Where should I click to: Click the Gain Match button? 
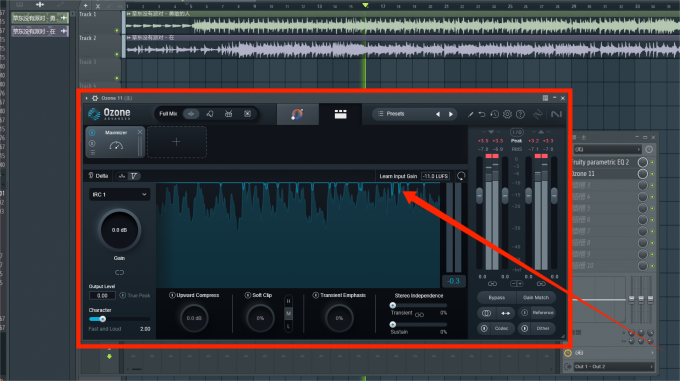[536, 297]
